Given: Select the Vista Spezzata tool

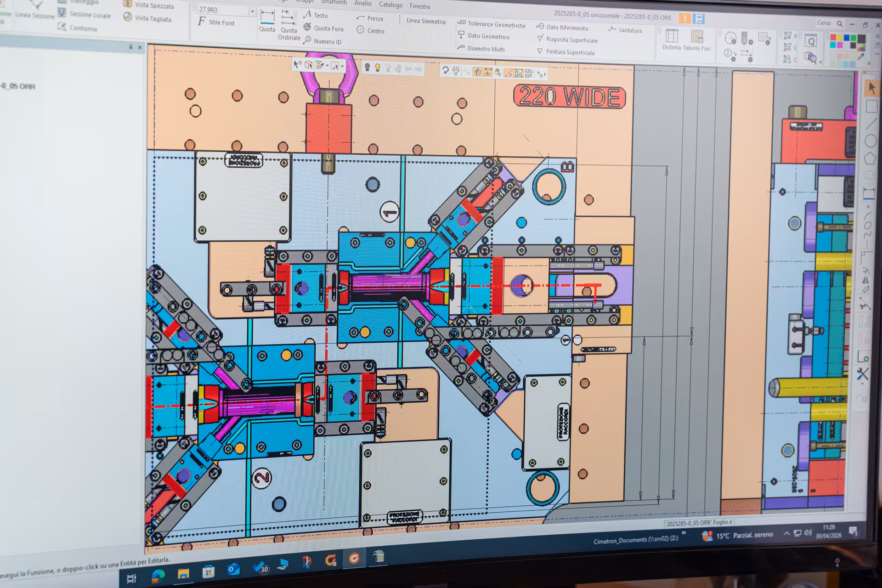Looking at the screenshot, I should (x=149, y=5).
